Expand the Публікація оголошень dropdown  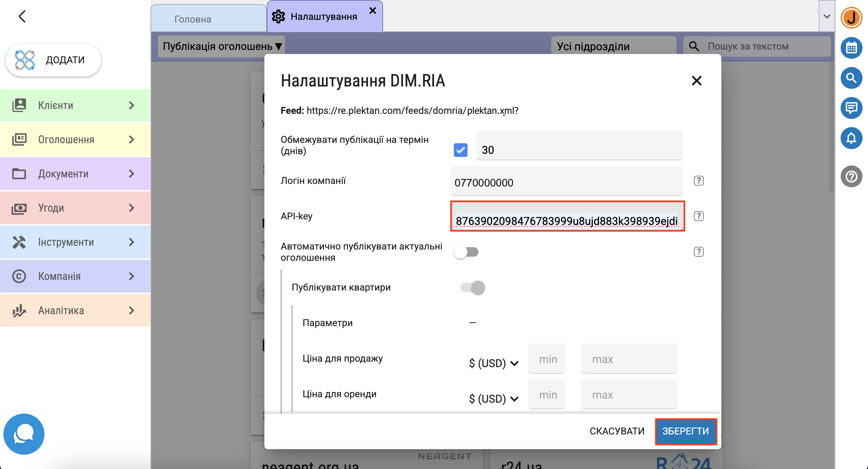coord(222,46)
